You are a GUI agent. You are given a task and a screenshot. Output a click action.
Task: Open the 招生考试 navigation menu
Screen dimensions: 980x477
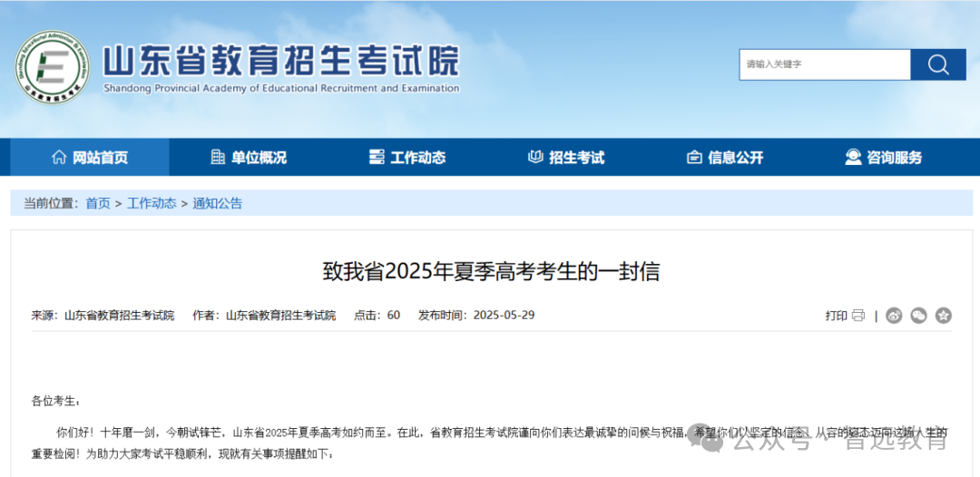(x=566, y=157)
